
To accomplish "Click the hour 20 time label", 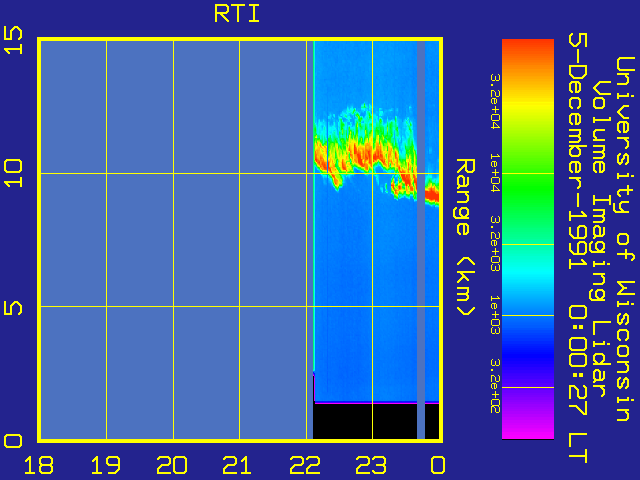I will (x=172, y=465).
